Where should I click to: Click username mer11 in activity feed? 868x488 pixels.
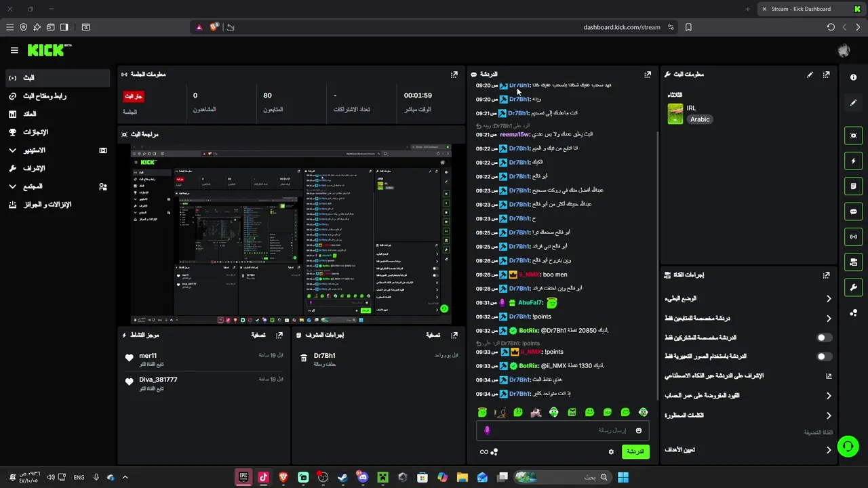pos(148,356)
